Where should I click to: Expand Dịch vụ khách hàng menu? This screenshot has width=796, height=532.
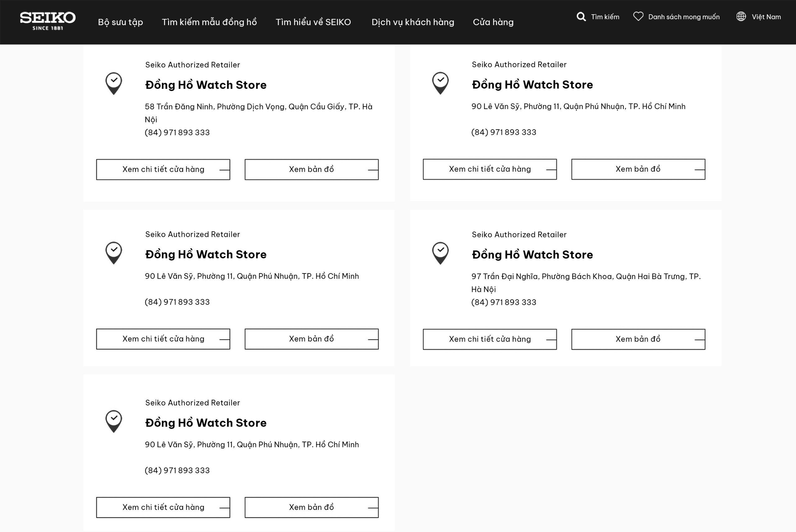(x=413, y=22)
